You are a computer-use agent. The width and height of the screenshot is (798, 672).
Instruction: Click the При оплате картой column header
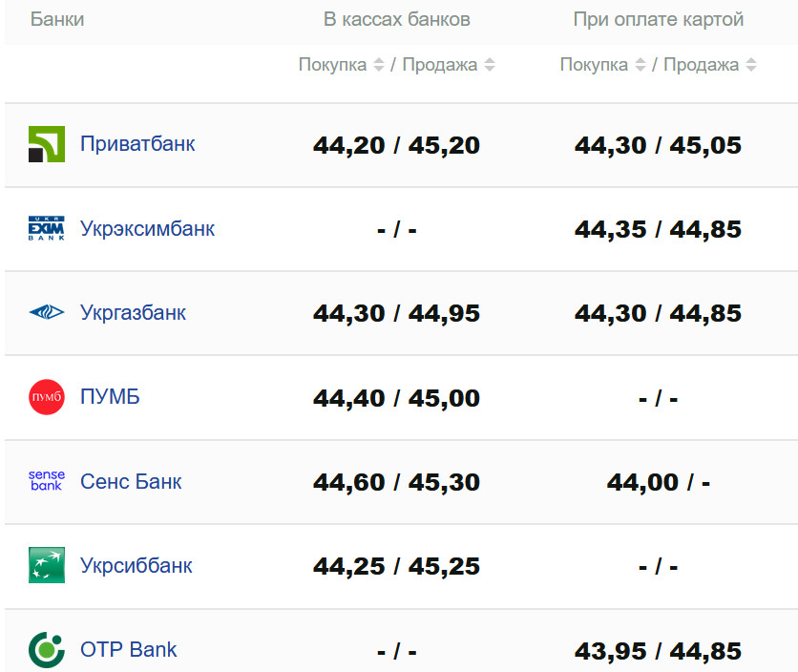pyautogui.click(x=659, y=20)
